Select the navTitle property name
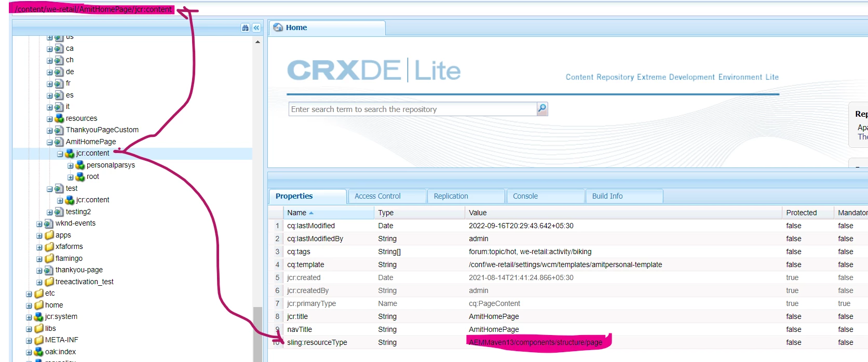Viewport: 868px width, 362px height. [x=300, y=329]
